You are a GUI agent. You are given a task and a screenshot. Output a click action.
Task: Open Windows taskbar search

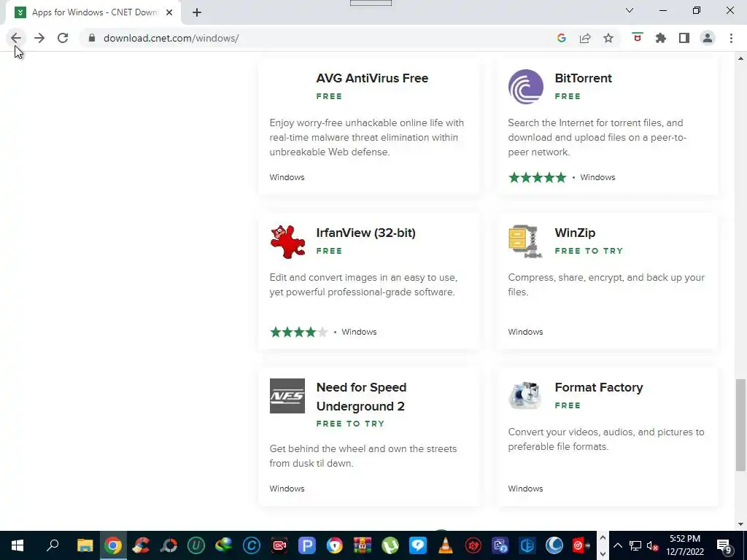(53, 545)
